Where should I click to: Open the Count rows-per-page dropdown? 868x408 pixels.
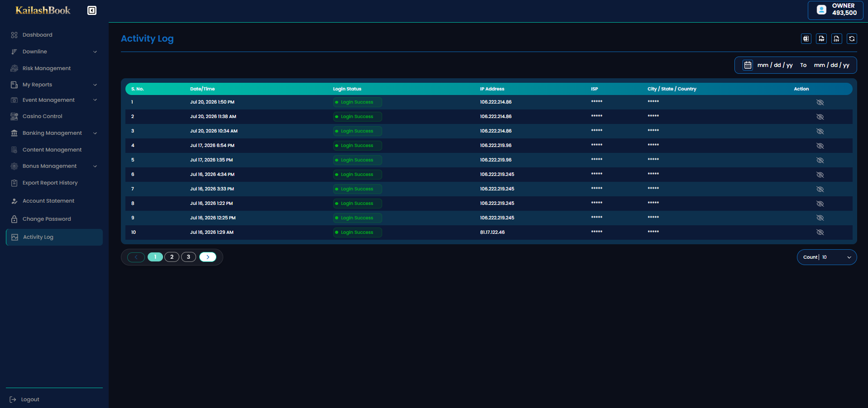coord(827,257)
